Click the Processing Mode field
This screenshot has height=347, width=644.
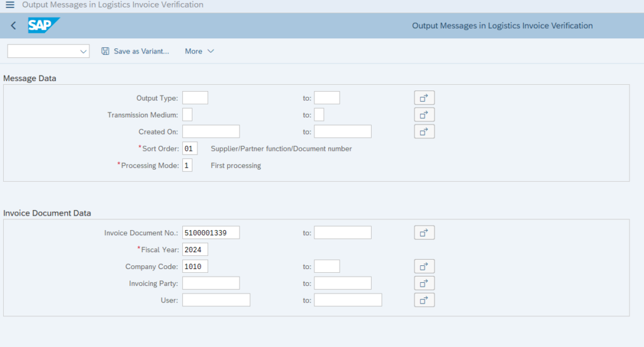pyautogui.click(x=187, y=165)
